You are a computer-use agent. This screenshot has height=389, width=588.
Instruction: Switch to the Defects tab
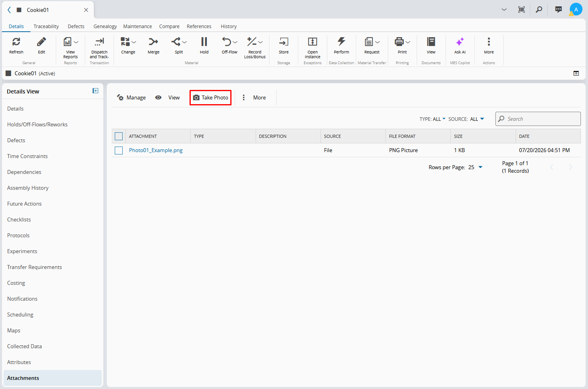point(76,27)
